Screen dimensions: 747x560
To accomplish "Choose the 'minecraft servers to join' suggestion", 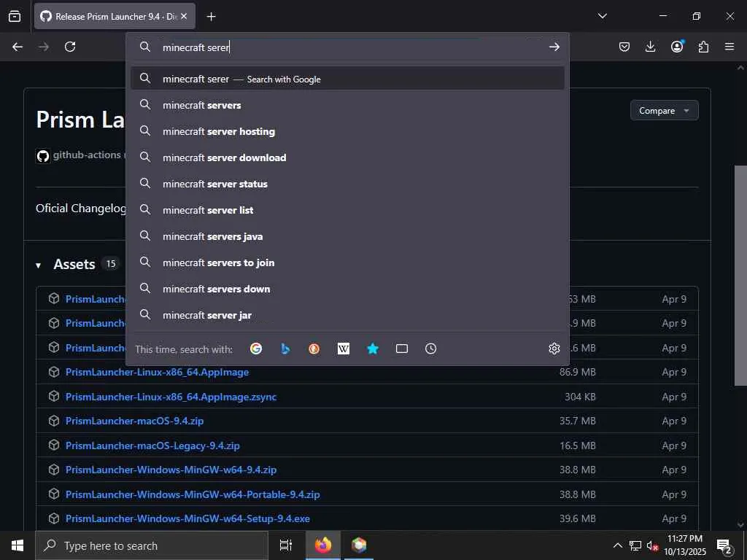I will click(x=347, y=262).
